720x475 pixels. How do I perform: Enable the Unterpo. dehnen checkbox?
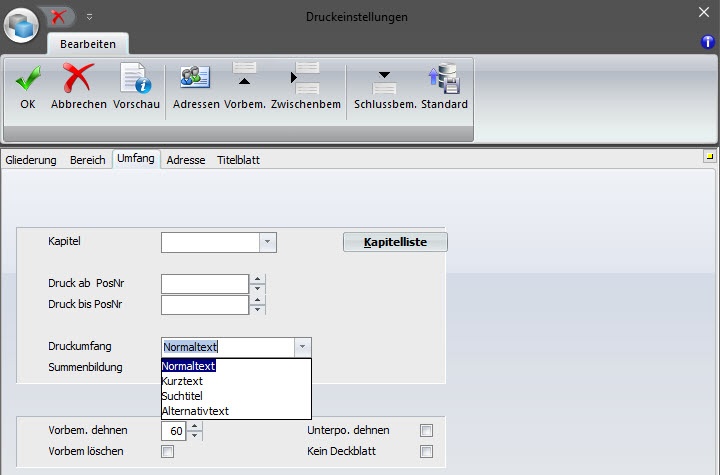(426, 430)
